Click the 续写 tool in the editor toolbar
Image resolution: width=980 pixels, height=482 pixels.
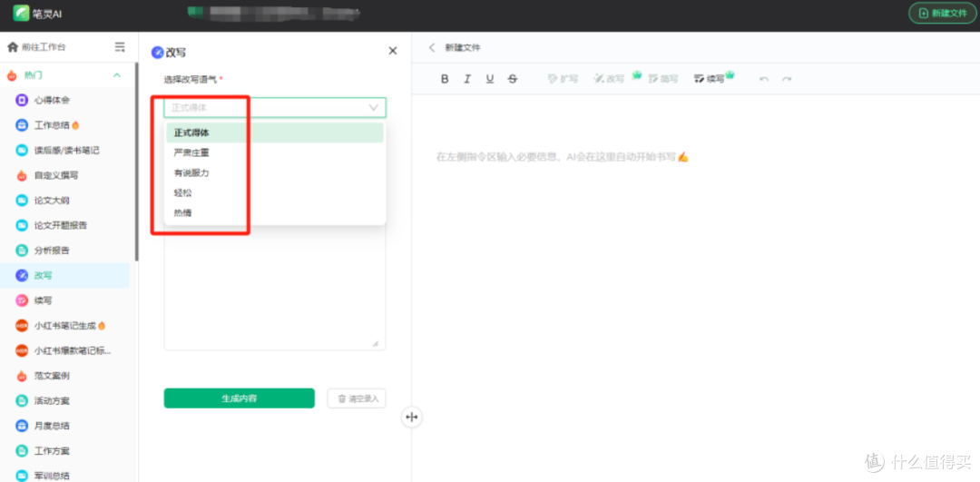[x=713, y=79]
